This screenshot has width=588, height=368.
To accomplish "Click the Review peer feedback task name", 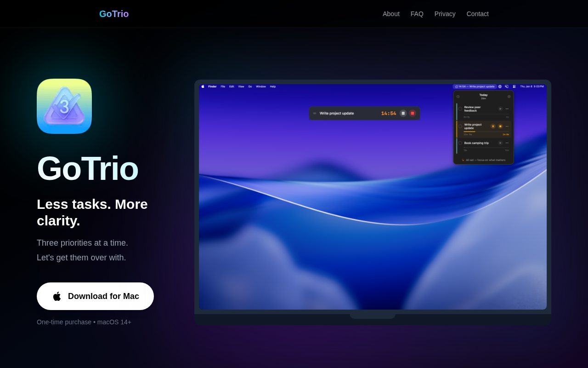I will click(473, 109).
